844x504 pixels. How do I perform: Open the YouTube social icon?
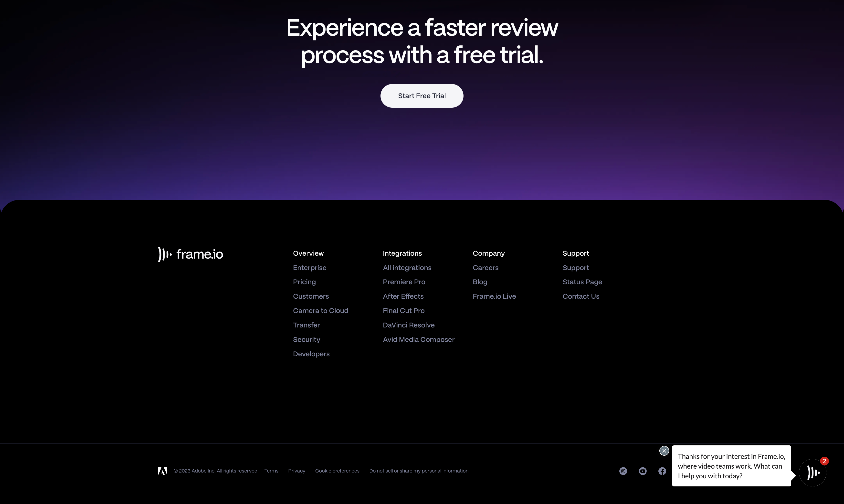tap(643, 471)
